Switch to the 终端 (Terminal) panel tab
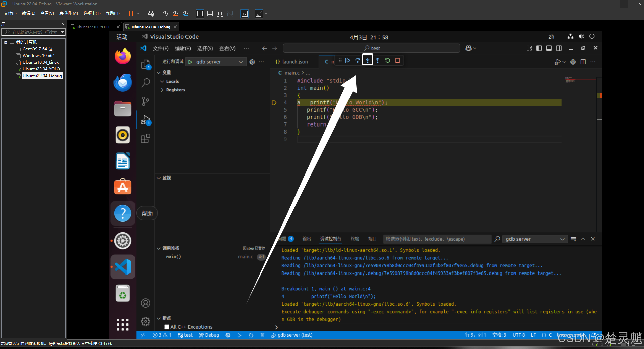Image resolution: width=644 pixels, height=349 pixels. [355, 239]
